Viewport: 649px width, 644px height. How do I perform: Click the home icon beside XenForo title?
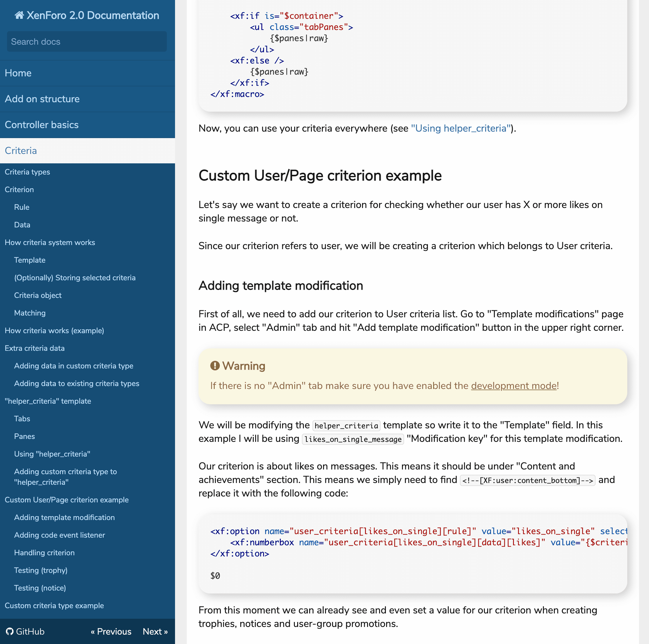(x=19, y=15)
